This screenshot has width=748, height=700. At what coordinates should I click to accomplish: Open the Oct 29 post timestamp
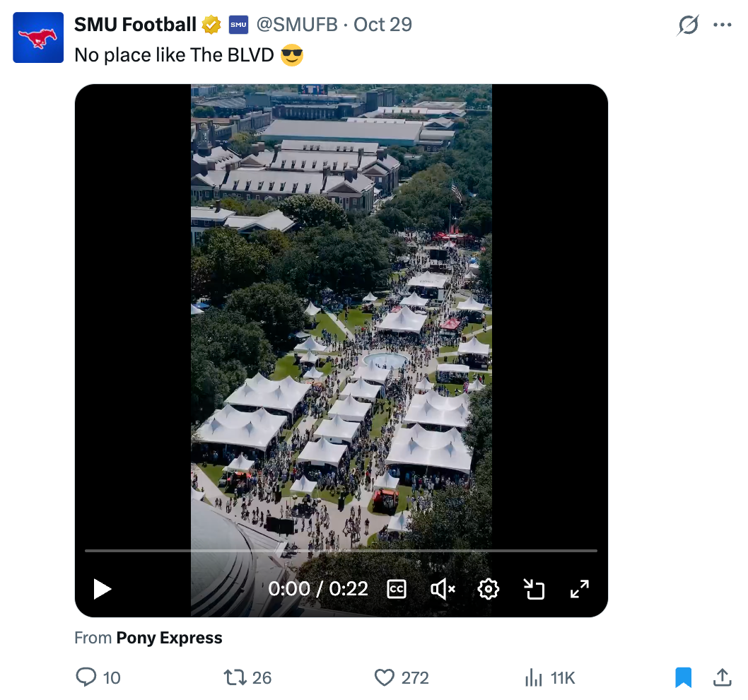pos(382,25)
